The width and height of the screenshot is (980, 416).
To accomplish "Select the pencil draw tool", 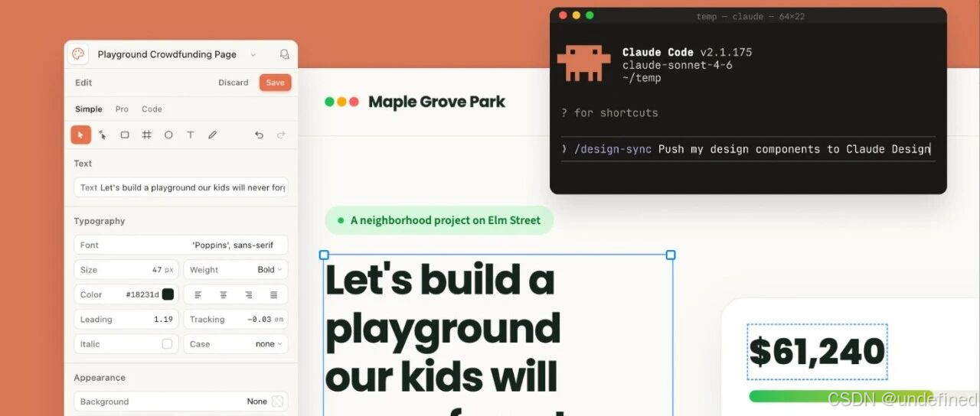I will pyautogui.click(x=213, y=135).
